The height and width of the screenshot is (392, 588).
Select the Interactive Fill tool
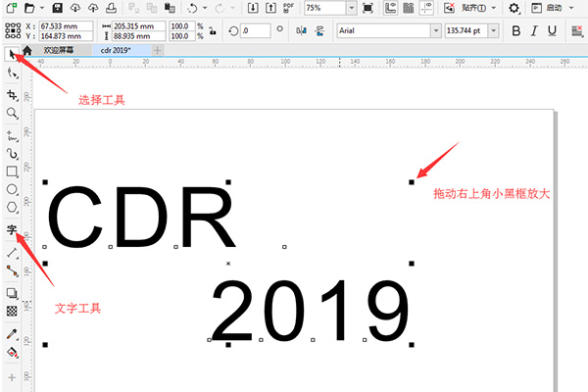coord(12,352)
